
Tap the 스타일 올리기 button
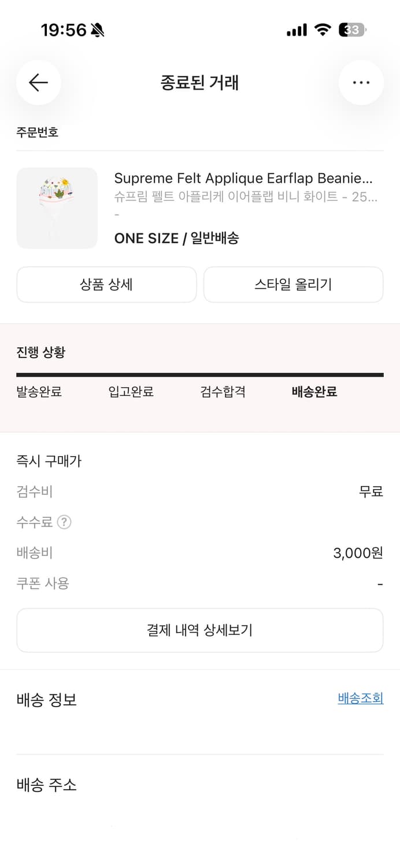[x=293, y=284]
